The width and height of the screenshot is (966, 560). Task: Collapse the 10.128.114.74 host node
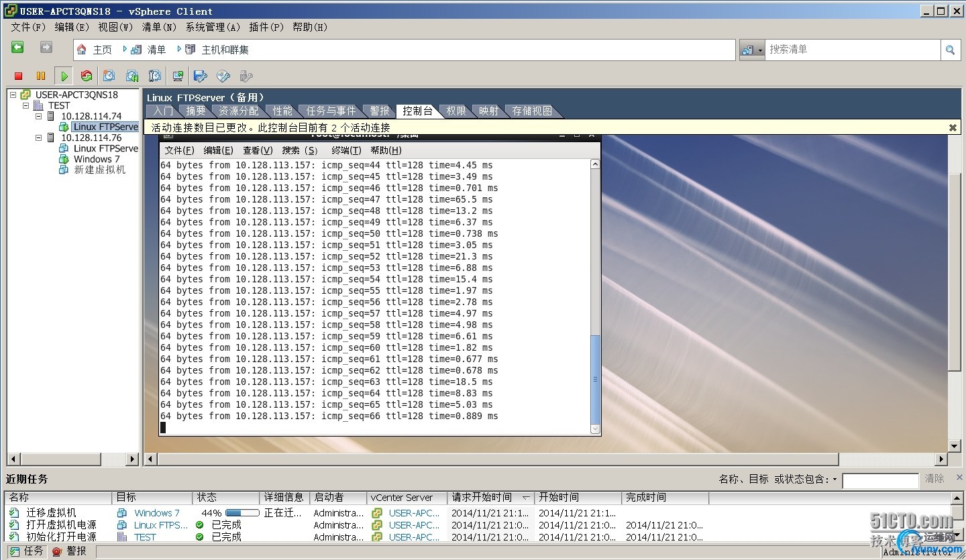pos(39,116)
